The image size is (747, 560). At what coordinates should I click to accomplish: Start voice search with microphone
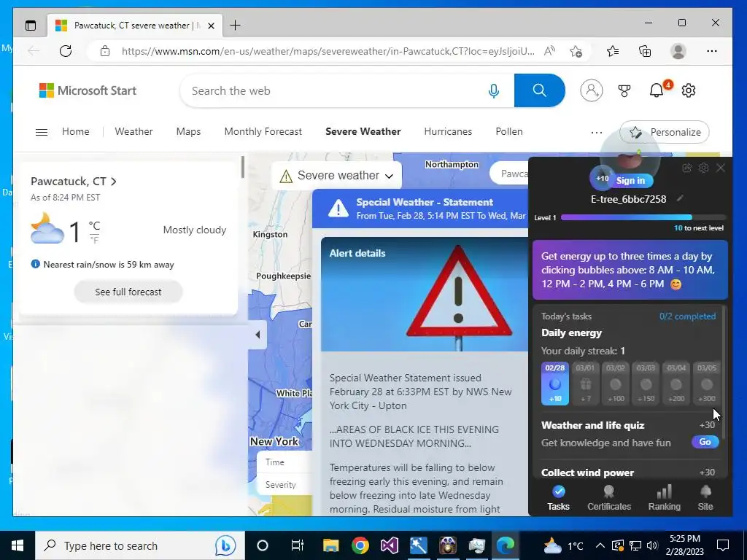point(494,90)
